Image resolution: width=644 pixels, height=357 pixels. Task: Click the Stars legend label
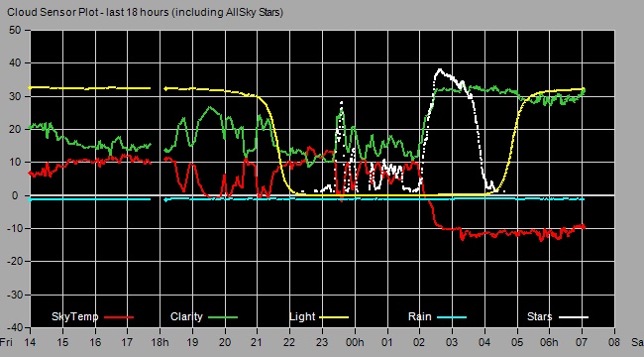coord(539,316)
